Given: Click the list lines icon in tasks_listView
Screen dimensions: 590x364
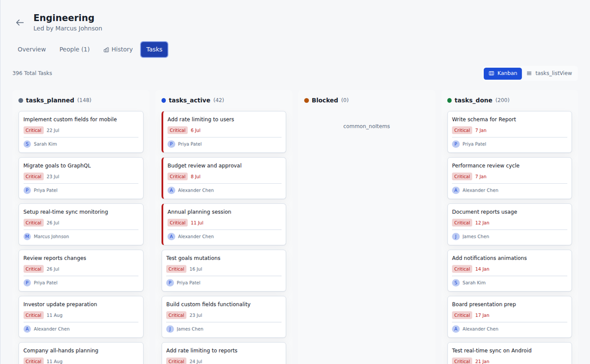Looking at the screenshot, I should click(530, 73).
